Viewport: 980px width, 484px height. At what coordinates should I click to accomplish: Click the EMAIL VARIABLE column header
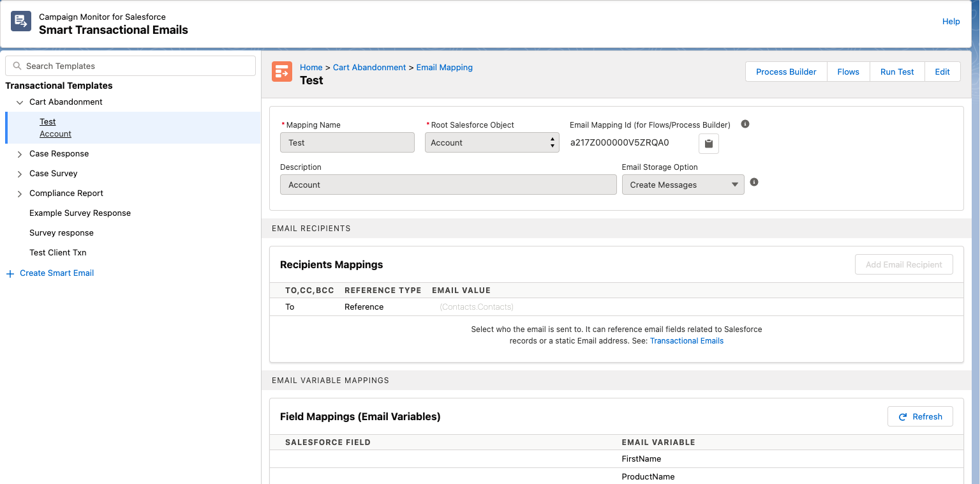pos(658,442)
